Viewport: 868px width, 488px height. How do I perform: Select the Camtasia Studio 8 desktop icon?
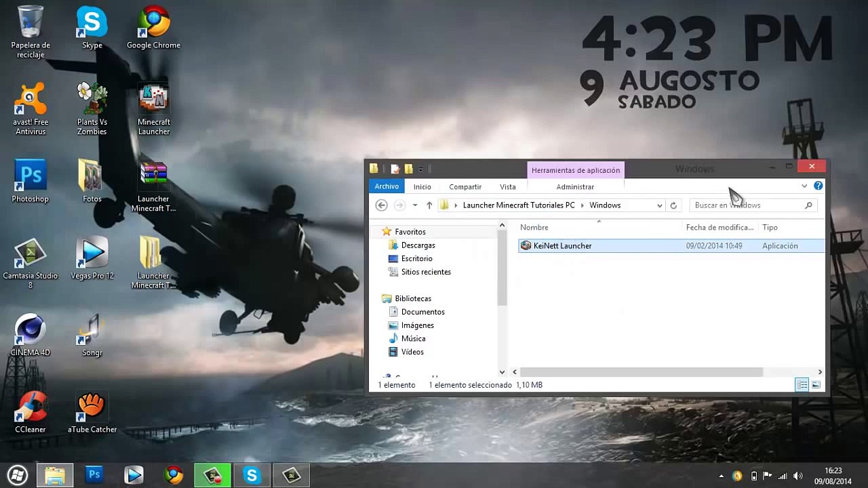[x=31, y=263]
